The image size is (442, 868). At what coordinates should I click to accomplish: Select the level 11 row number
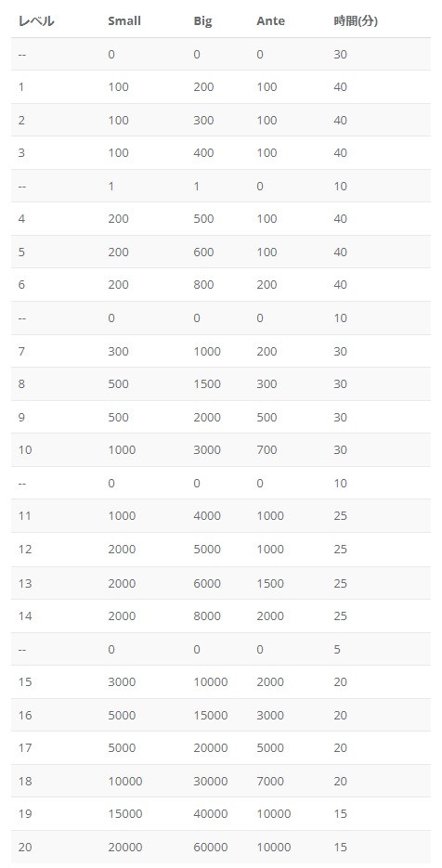24,515
